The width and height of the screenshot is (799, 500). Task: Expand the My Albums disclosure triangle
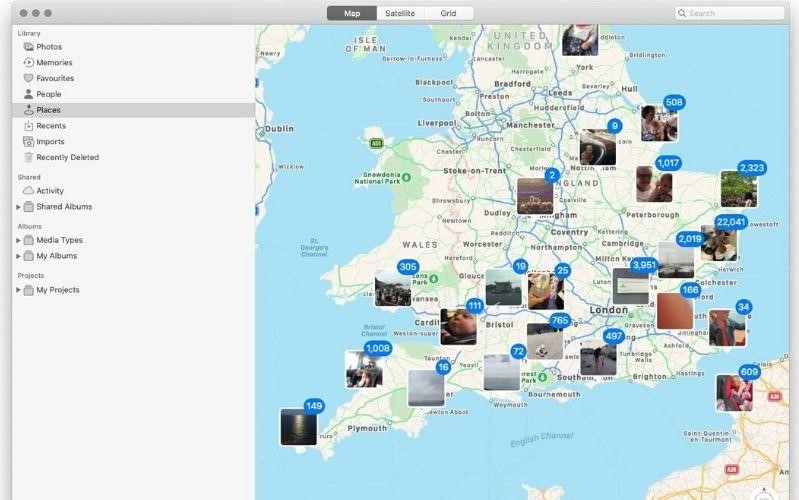[x=18, y=256]
